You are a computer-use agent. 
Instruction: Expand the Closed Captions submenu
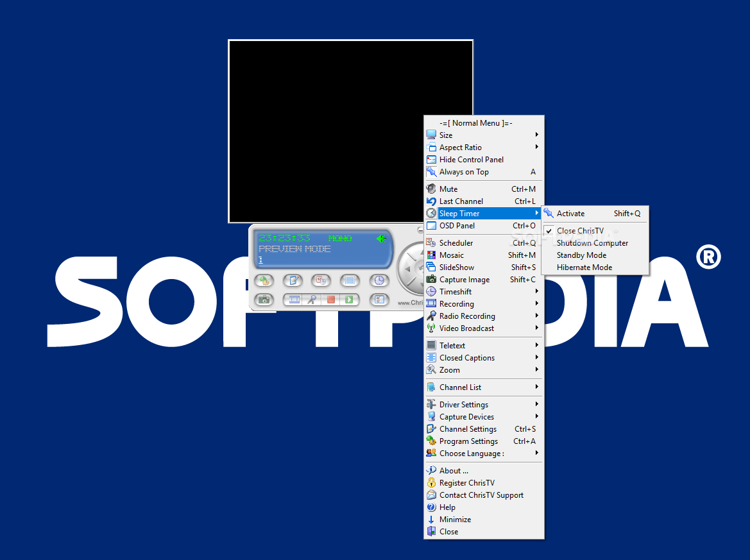pyautogui.click(x=484, y=358)
